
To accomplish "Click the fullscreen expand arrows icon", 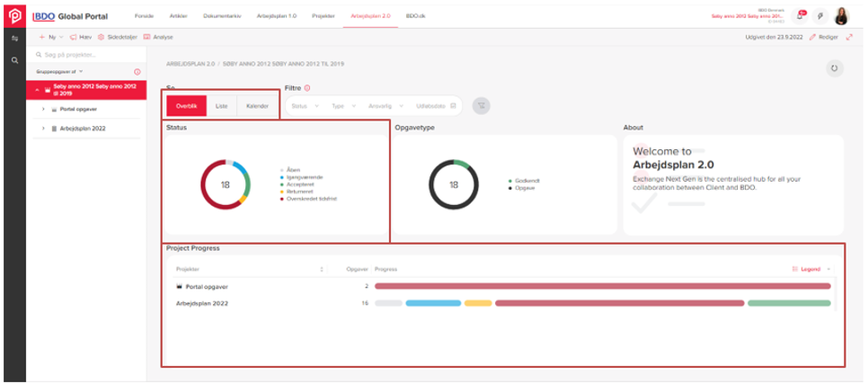I will pos(849,37).
